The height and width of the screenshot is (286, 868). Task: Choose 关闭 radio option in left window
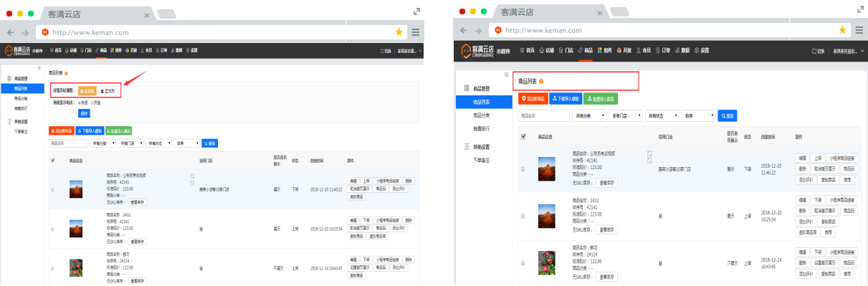[82, 103]
